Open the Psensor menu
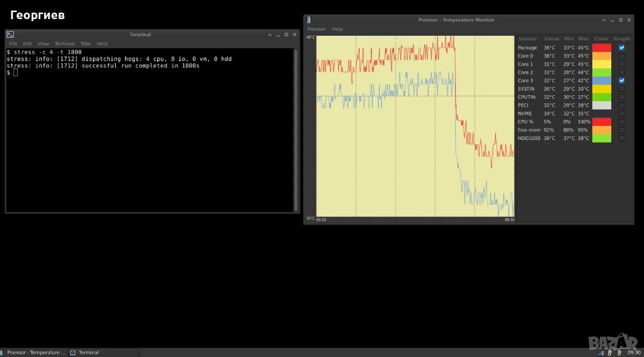 pos(317,29)
